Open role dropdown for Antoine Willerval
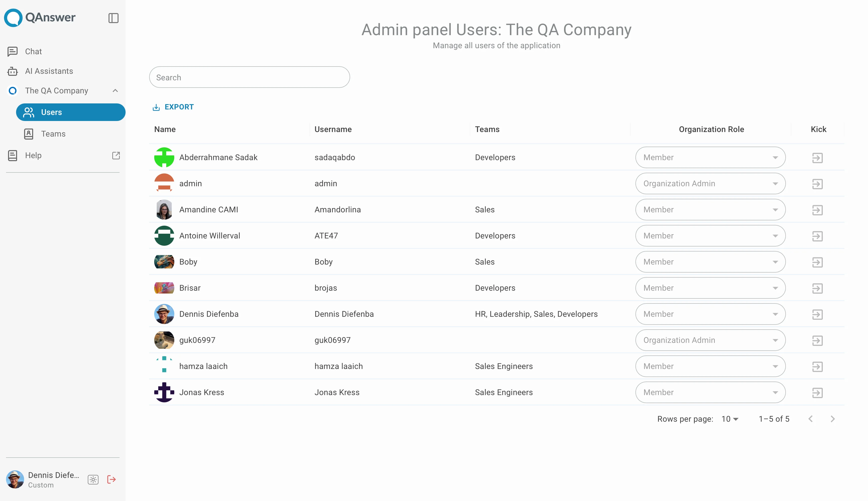The image size is (868, 501). tap(710, 236)
